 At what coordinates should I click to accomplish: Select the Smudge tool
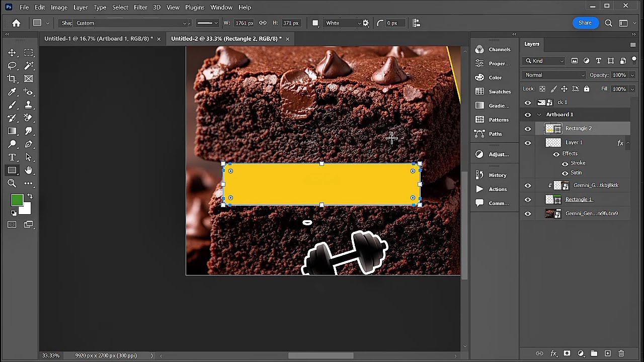[29, 131]
